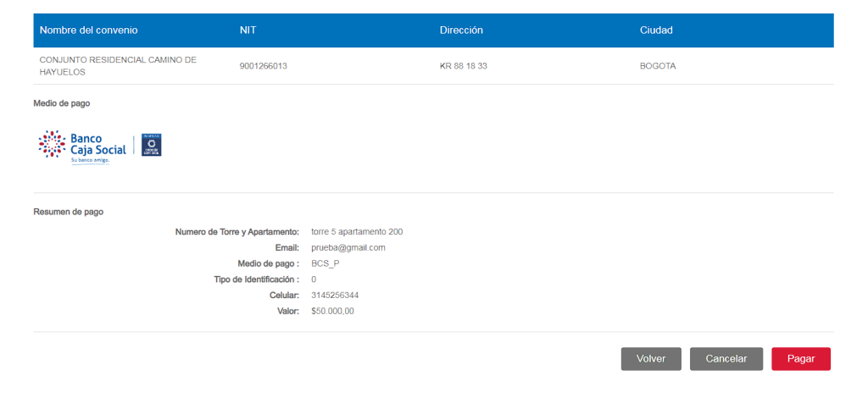Go back with the Volver button
The width and height of the screenshot is (868, 398).
point(651,359)
